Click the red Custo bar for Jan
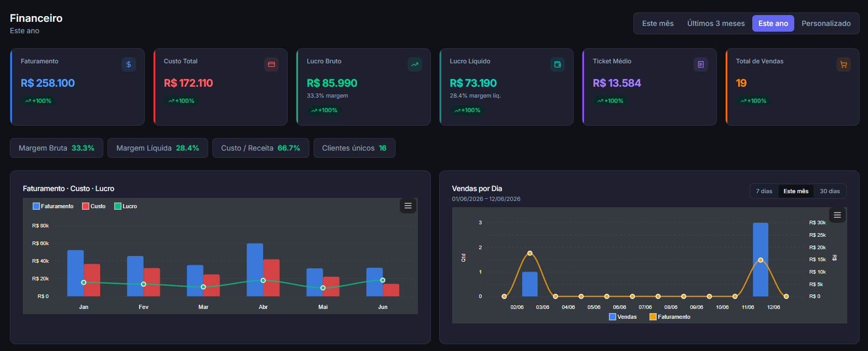Viewport: 868px width, 351px height. (x=92, y=280)
